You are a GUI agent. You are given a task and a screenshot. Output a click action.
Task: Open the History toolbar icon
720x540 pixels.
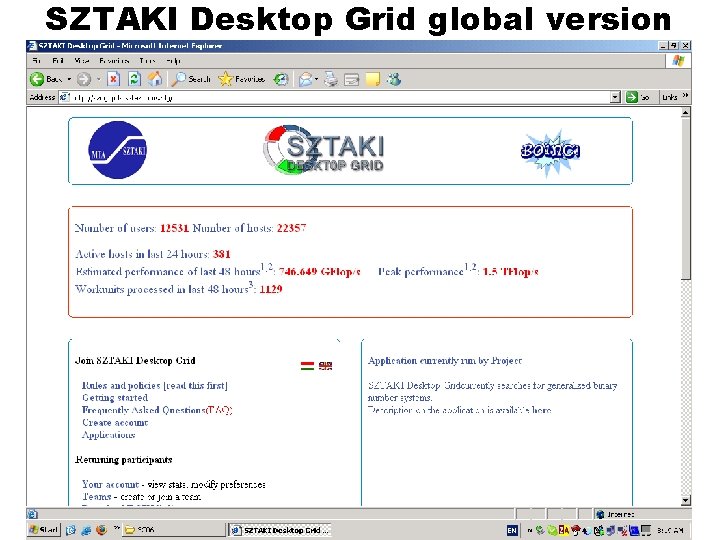[x=281, y=79]
